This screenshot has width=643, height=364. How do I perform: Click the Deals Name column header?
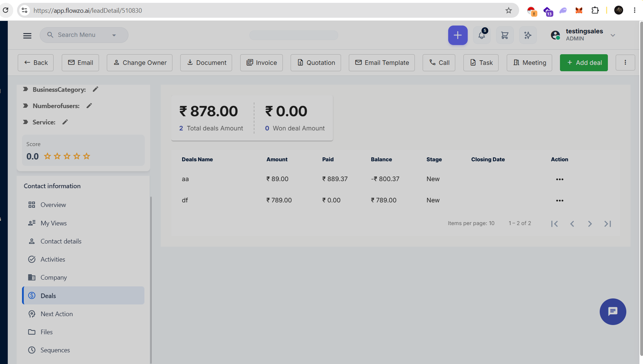(197, 159)
